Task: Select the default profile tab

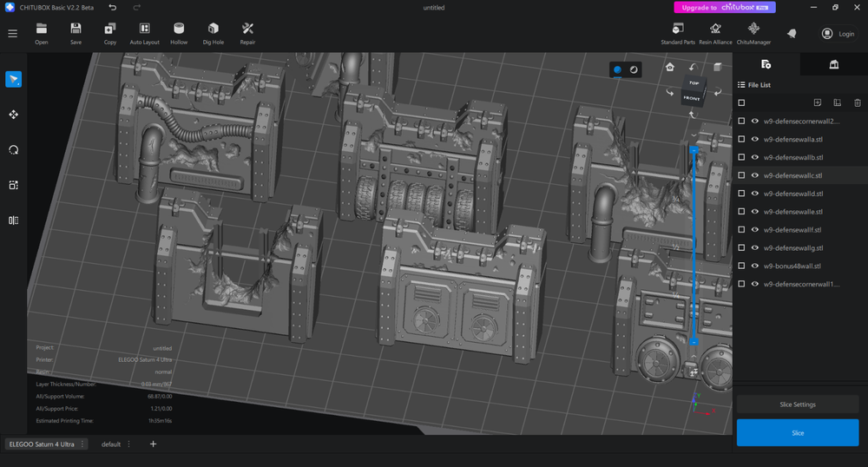Action: 111,444
